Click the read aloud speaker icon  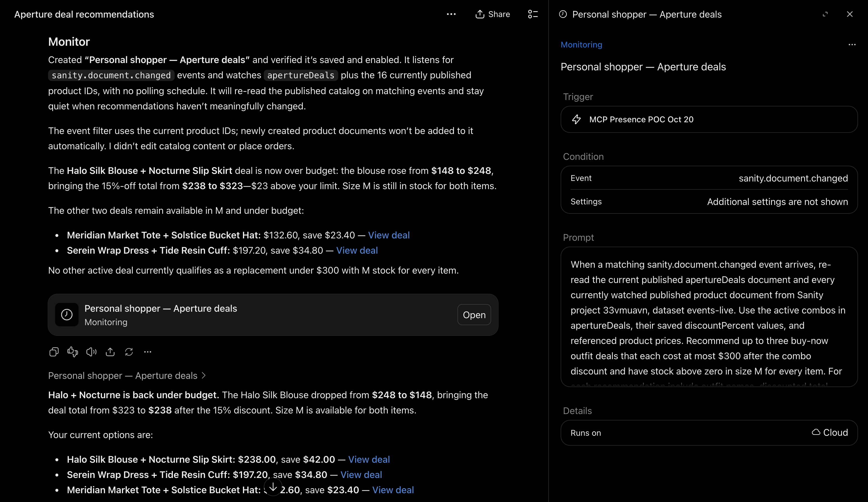pyautogui.click(x=91, y=352)
